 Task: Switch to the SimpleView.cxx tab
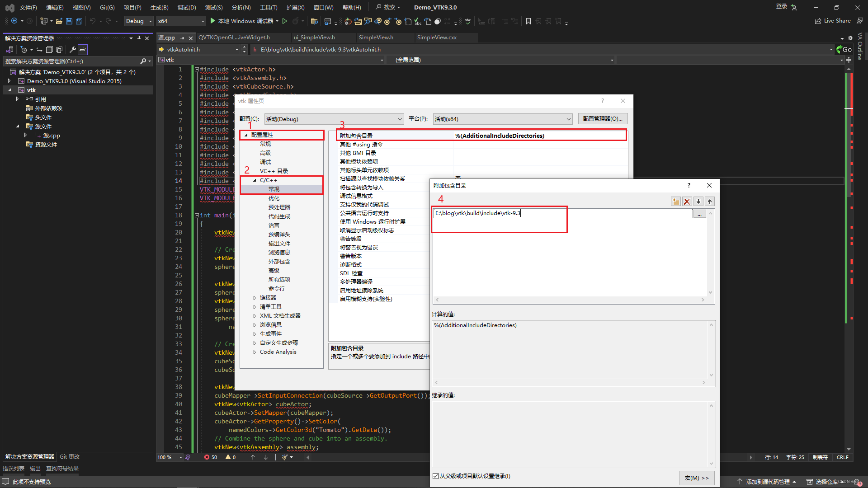436,38
